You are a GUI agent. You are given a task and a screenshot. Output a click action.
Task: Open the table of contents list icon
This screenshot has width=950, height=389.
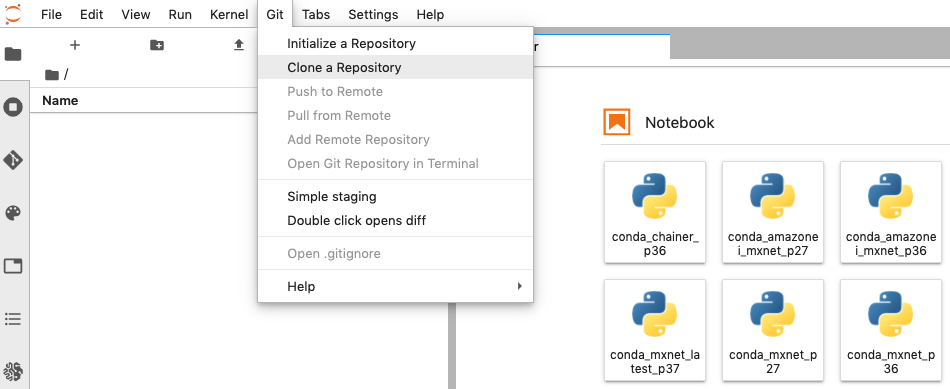(x=13, y=319)
